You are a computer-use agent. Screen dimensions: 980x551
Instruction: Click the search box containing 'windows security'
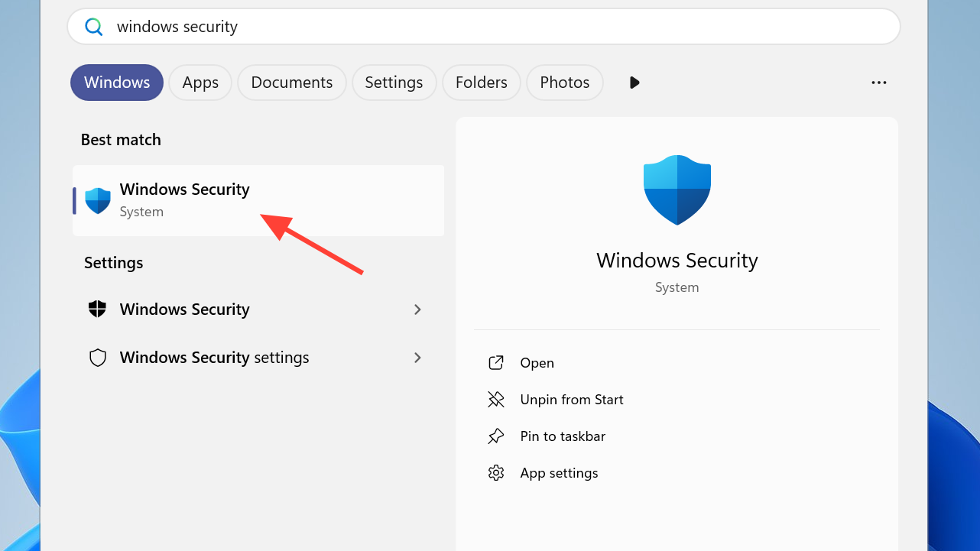click(x=484, y=27)
